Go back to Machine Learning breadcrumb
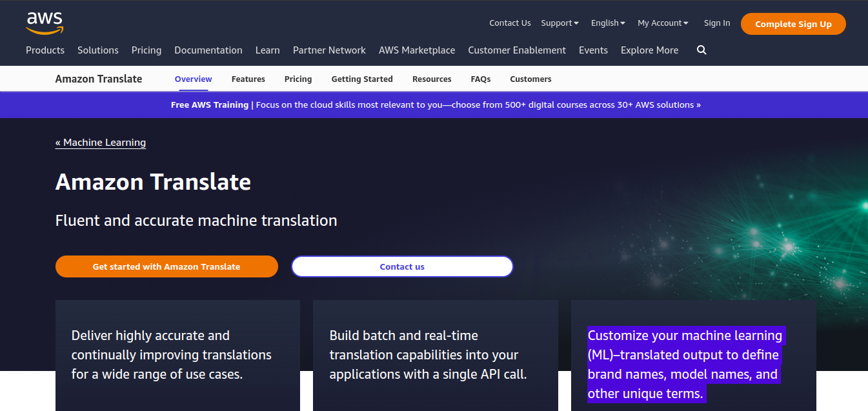 101,143
